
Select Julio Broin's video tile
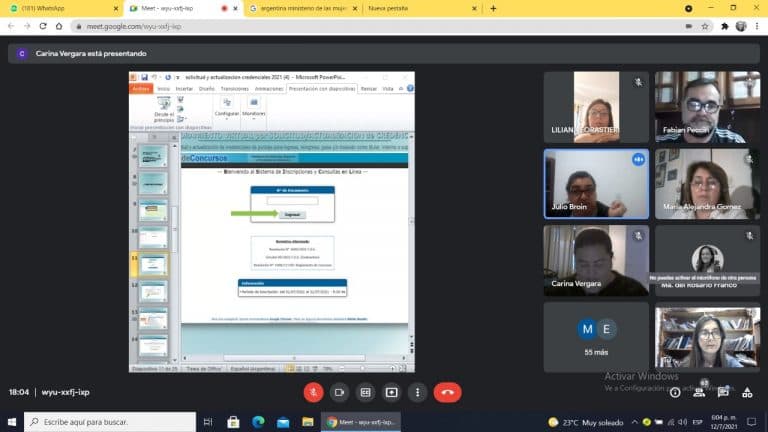pyautogui.click(x=596, y=184)
